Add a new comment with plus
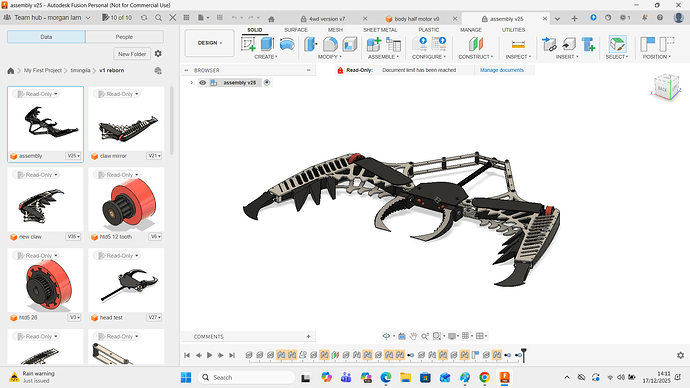Image resolution: width=690 pixels, height=388 pixels. pyautogui.click(x=308, y=337)
